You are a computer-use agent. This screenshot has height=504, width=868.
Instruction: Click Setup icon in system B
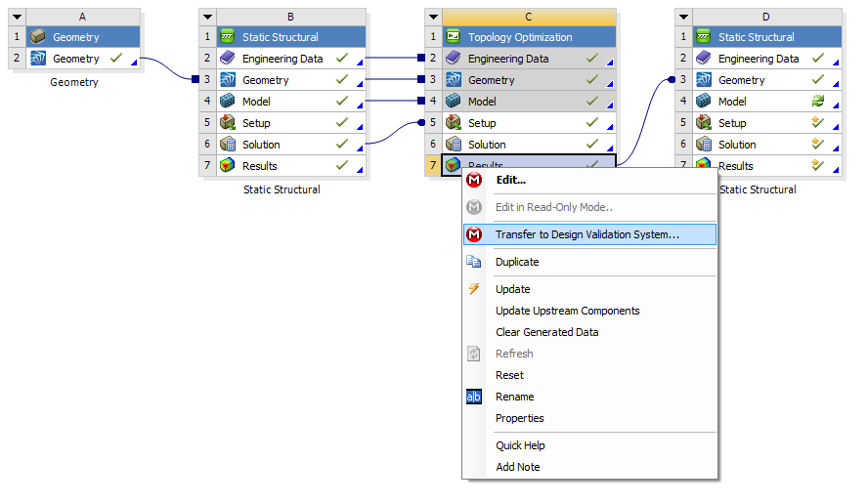[228, 123]
